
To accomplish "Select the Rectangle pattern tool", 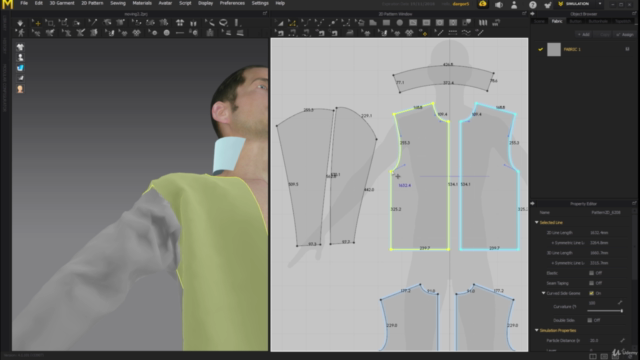I will [386, 23].
